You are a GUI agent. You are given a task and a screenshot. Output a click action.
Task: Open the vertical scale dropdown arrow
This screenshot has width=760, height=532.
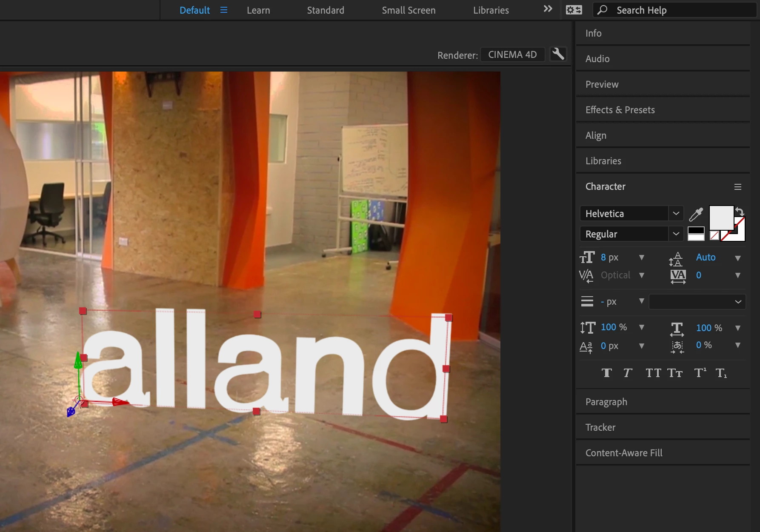point(642,327)
